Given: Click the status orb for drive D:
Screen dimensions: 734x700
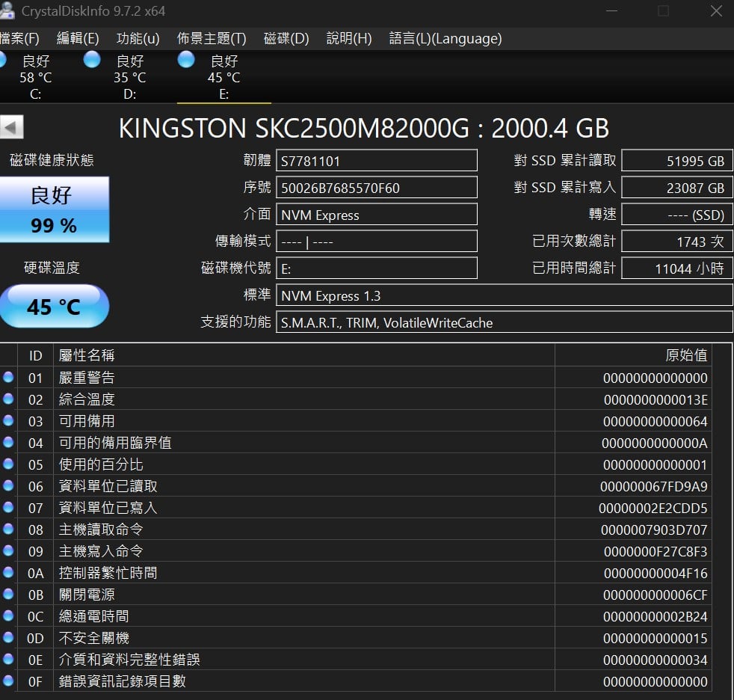Looking at the screenshot, I should click(93, 60).
